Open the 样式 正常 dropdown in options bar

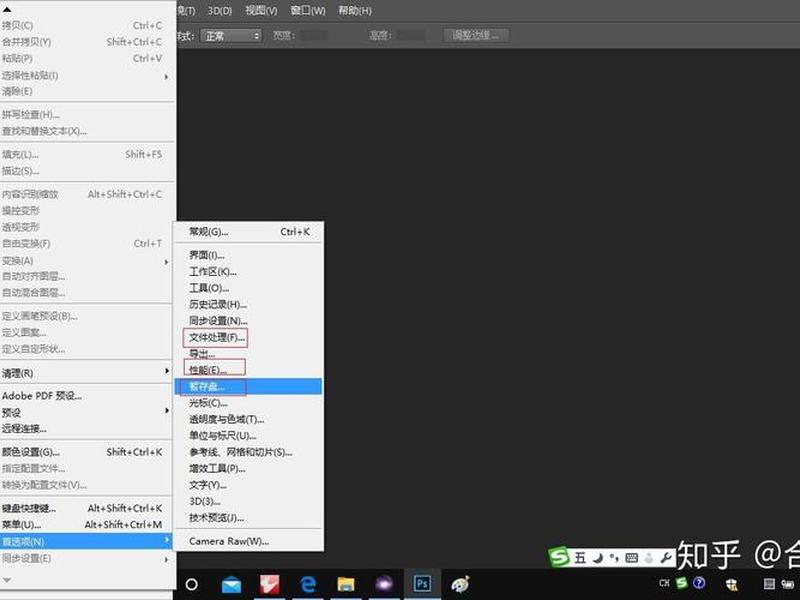click(231, 36)
